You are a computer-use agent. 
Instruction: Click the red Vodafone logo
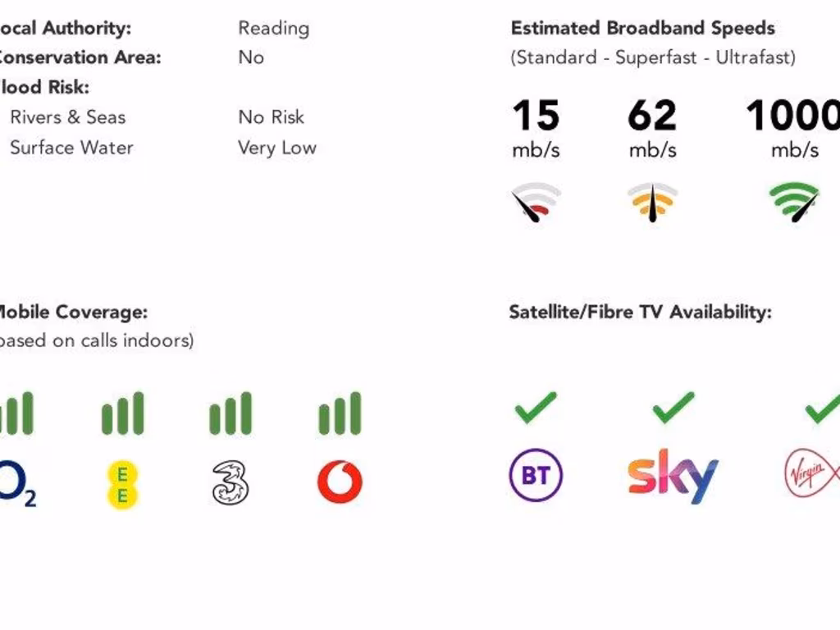(340, 482)
